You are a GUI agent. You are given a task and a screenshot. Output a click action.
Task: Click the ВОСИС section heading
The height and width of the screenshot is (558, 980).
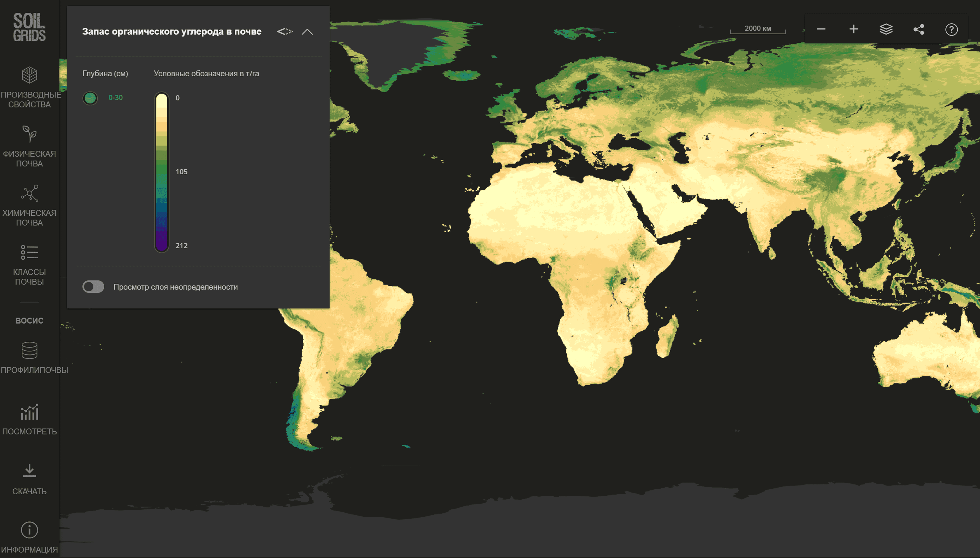30,321
